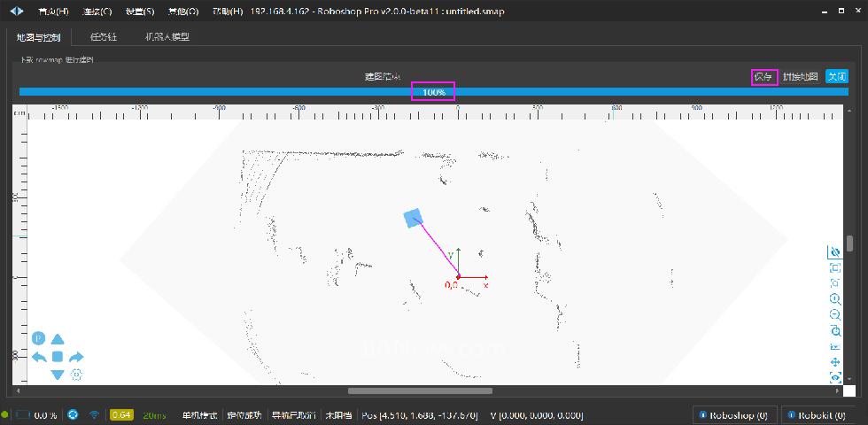
Task: Expand the Roboshop (0) log panel
Action: click(x=733, y=414)
